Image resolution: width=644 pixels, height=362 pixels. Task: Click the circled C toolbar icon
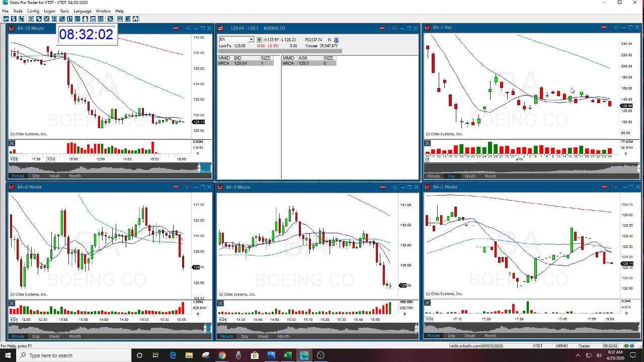click(x=31, y=19)
